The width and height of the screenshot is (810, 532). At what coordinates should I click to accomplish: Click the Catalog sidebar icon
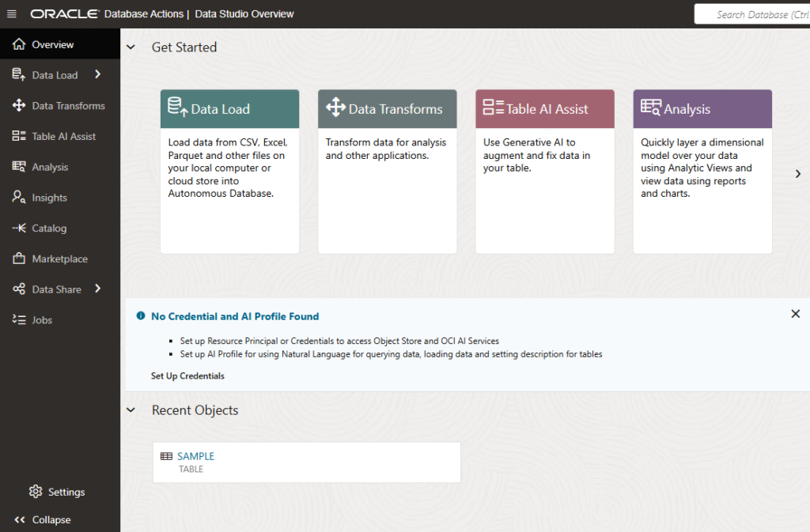click(19, 228)
